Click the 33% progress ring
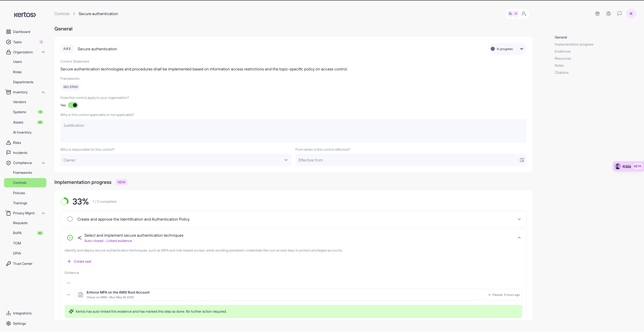The width and height of the screenshot is (644, 332). pos(64,201)
